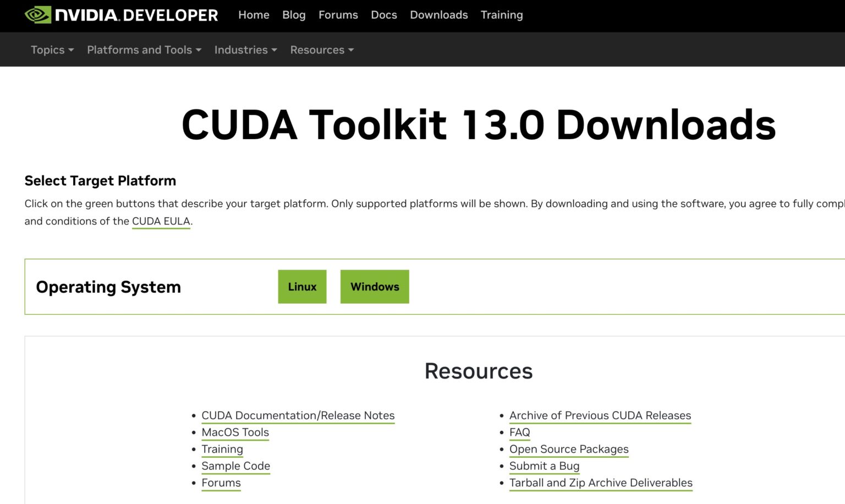845x504 pixels.
Task: Open the Blog section
Action: 294,15
